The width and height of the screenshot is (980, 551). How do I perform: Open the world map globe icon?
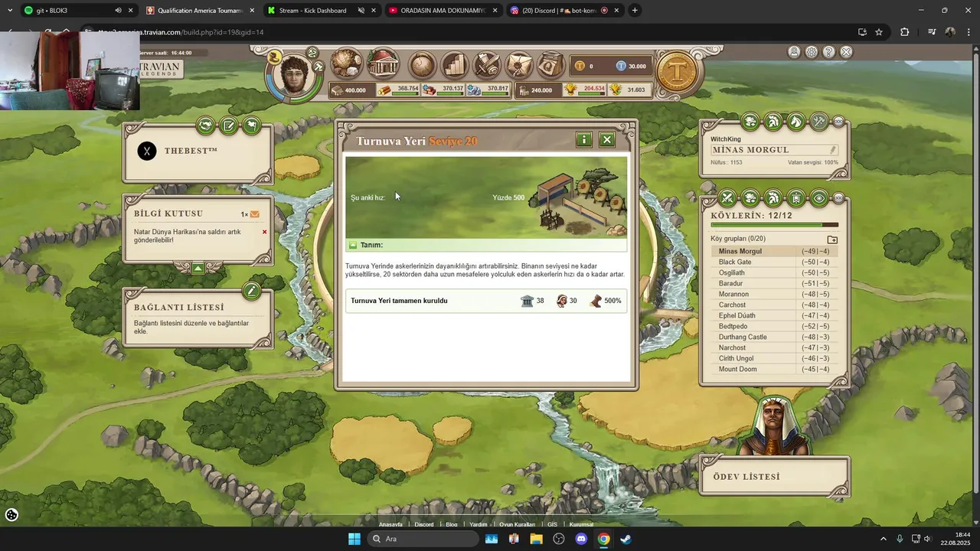[x=422, y=65]
